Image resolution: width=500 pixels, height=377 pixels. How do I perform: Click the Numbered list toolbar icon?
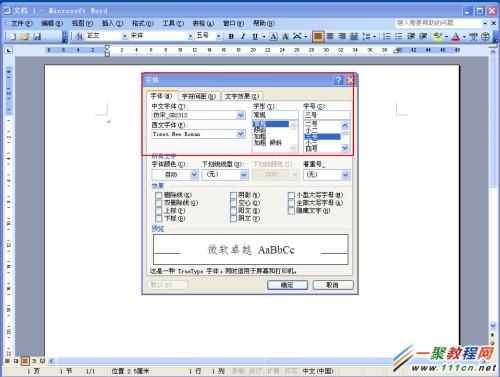(x=387, y=36)
